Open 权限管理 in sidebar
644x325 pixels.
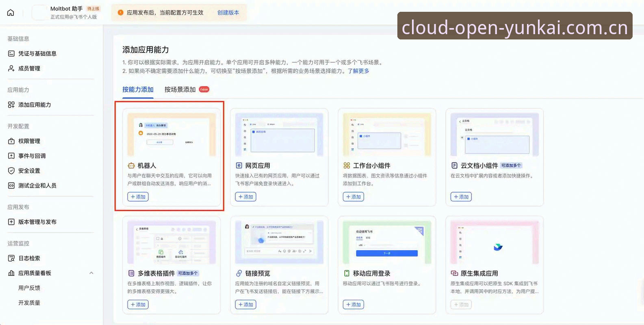[x=29, y=141]
